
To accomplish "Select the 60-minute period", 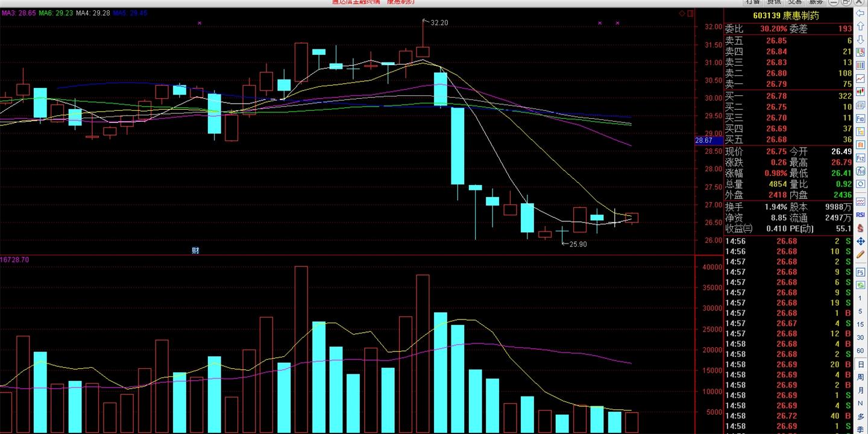I will point(861,351).
